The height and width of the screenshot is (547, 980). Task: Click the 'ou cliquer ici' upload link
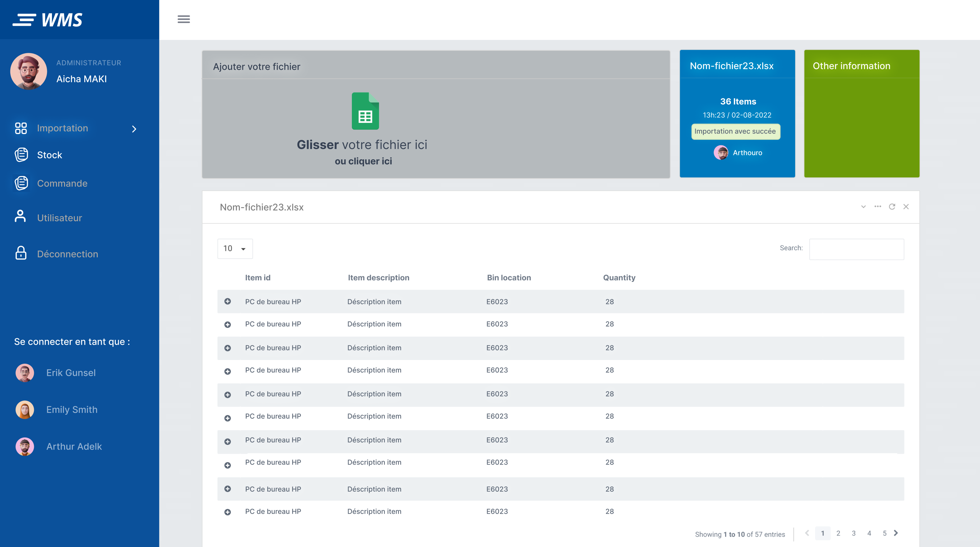tap(363, 161)
